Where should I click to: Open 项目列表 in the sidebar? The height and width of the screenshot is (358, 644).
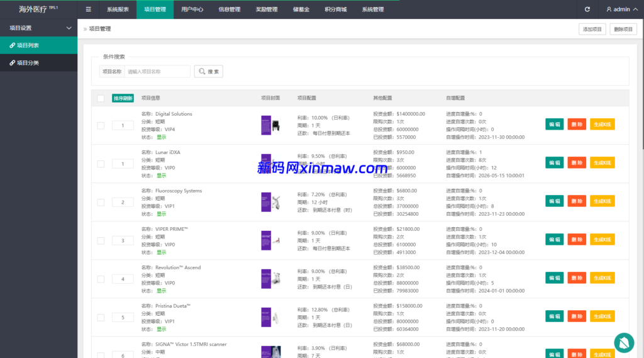tap(38, 45)
